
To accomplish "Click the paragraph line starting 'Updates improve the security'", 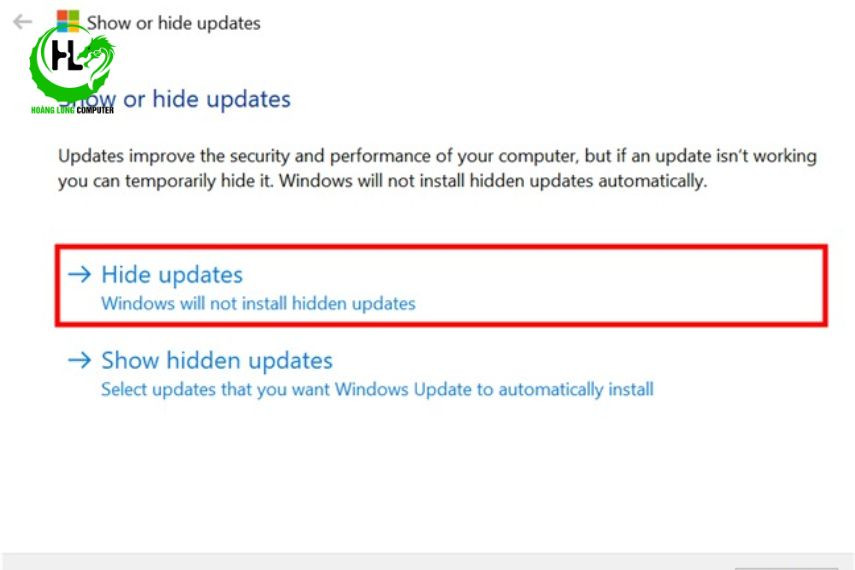I will 437,156.
